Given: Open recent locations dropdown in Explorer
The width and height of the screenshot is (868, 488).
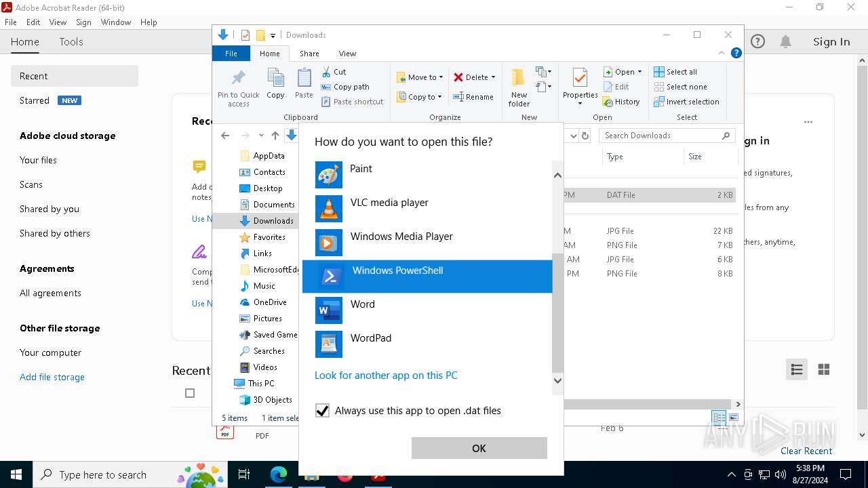Looking at the screenshot, I should pos(261,136).
